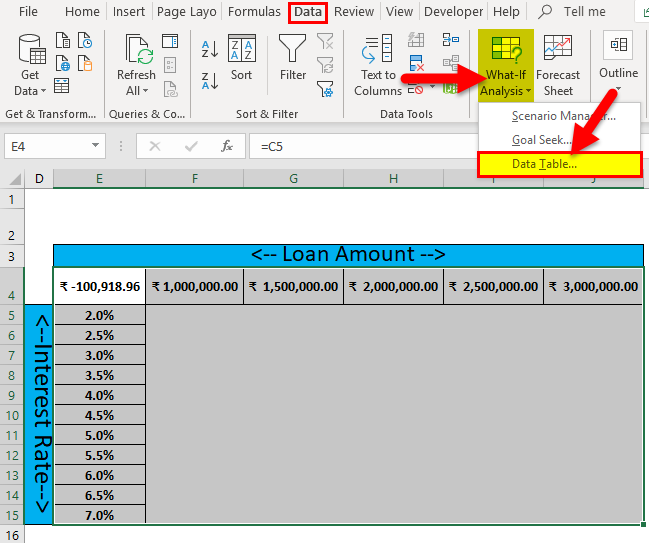Open the Advanced filter options icon

[325, 89]
